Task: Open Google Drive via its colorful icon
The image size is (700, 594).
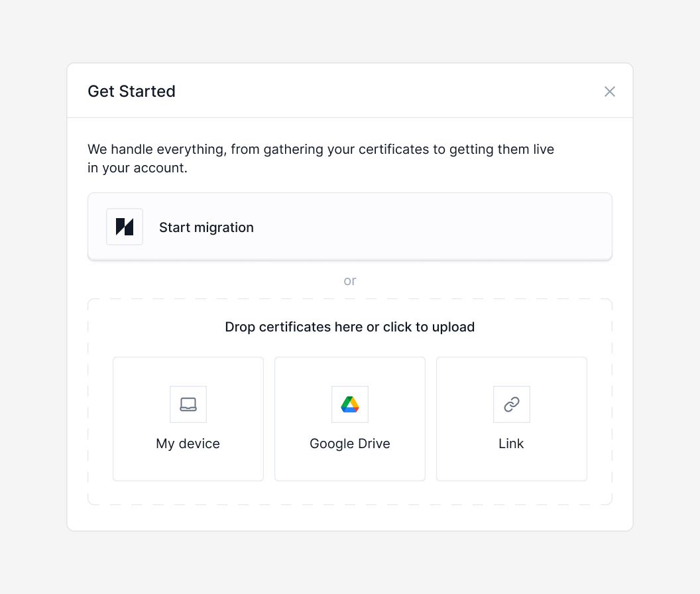Action: pos(349,404)
